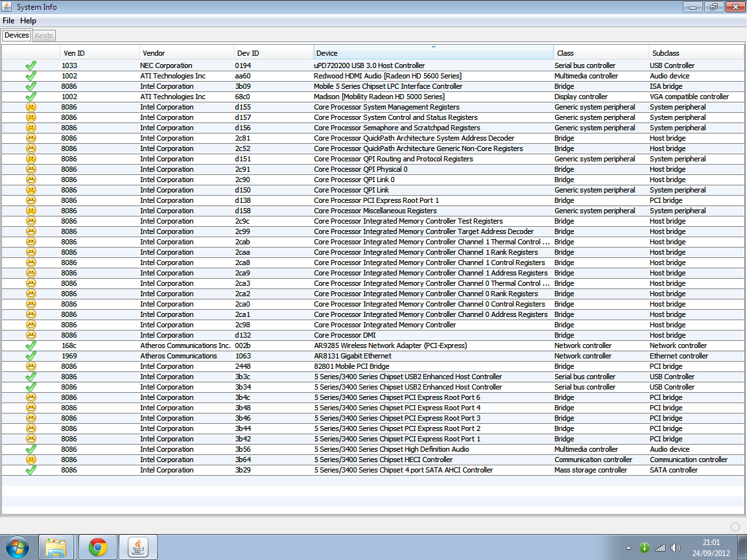Image resolution: width=747 pixels, height=560 pixels.
Task: Sort the table by Device column header
Action: click(x=433, y=53)
